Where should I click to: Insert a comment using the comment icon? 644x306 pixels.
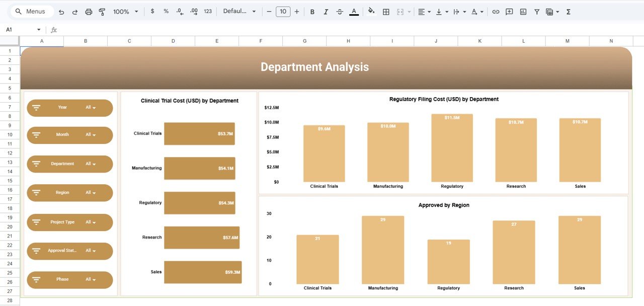(x=509, y=11)
